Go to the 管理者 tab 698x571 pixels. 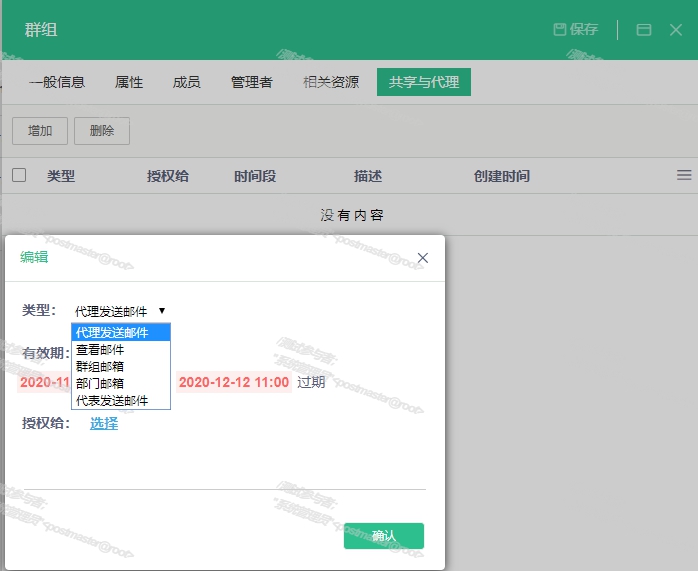(x=251, y=82)
